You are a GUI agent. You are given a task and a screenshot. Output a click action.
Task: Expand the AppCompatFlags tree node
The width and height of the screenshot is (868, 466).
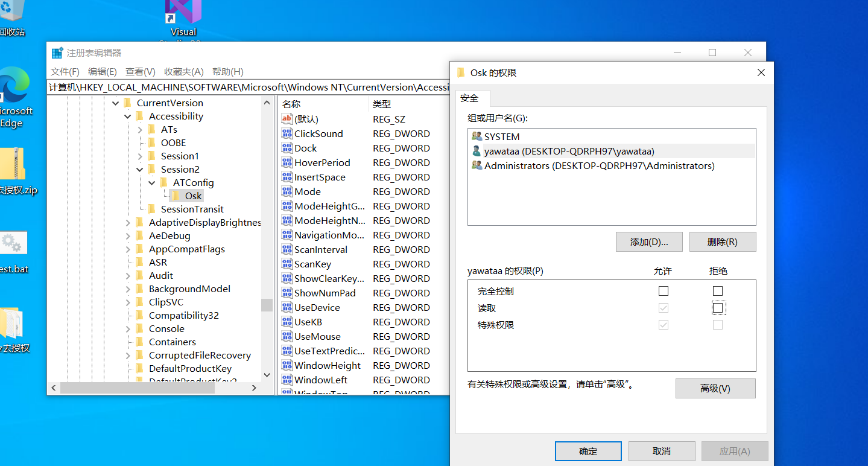point(128,249)
